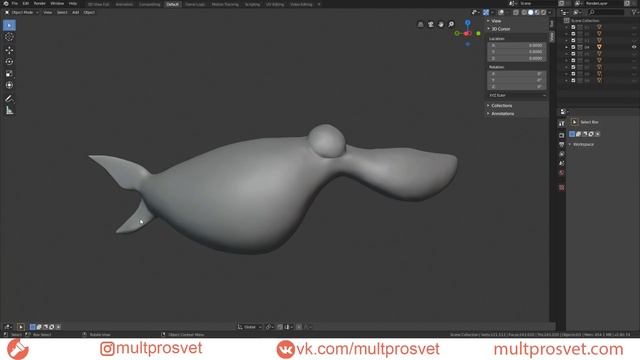The width and height of the screenshot is (640, 360).
Task: Open the Object Mode dropdown
Action: (x=22, y=13)
